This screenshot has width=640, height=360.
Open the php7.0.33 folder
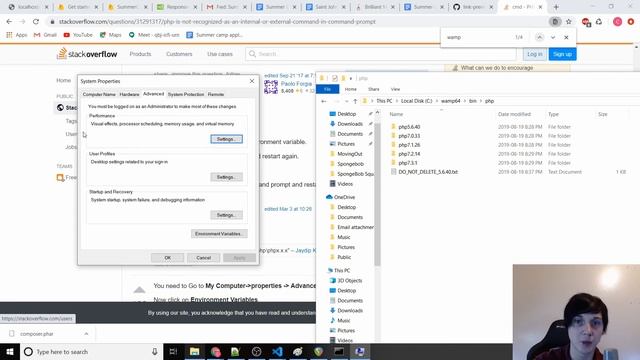(x=409, y=136)
